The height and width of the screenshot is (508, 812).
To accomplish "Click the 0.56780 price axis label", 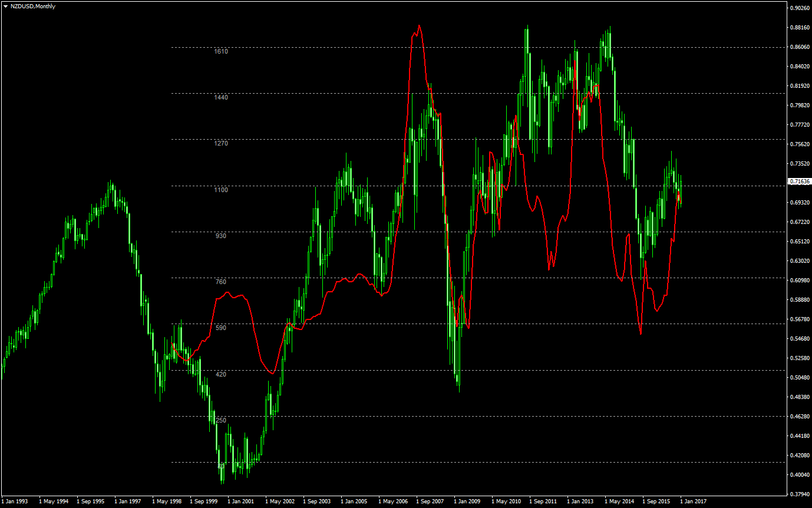I will (x=799, y=319).
